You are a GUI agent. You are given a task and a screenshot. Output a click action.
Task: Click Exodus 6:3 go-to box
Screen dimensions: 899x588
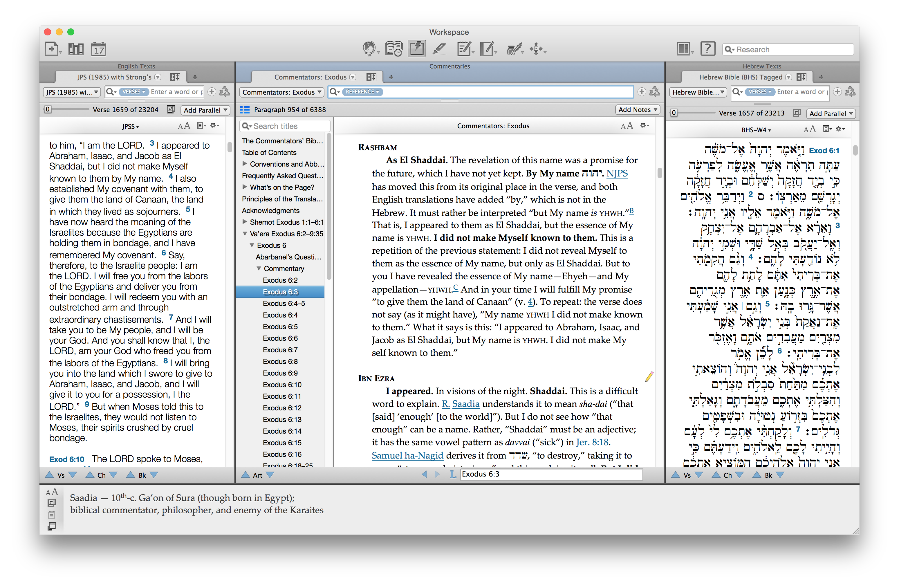pyautogui.click(x=551, y=474)
